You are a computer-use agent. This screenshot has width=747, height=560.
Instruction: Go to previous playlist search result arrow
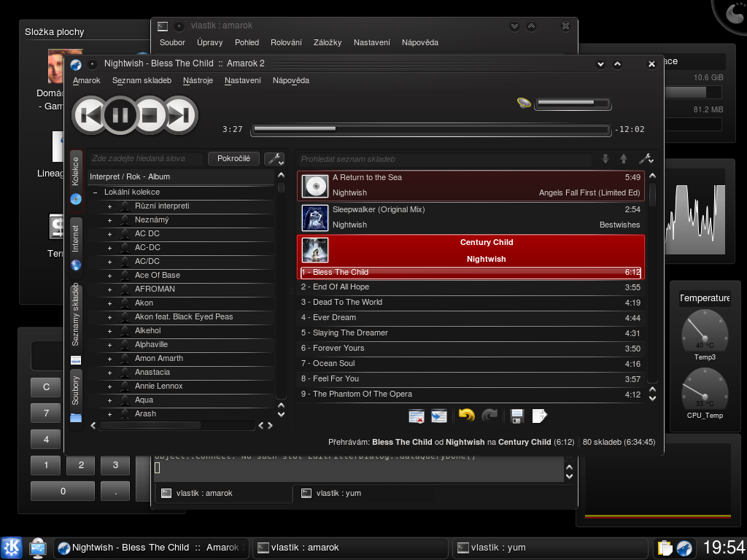click(x=623, y=158)
